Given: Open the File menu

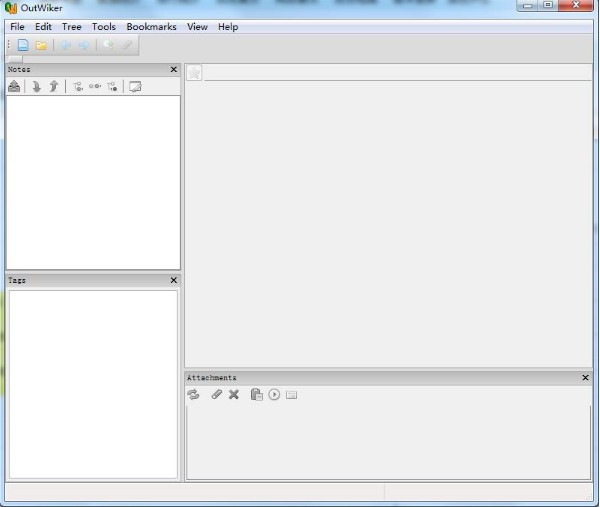Looking at the screenshot, I should [17, 27].
